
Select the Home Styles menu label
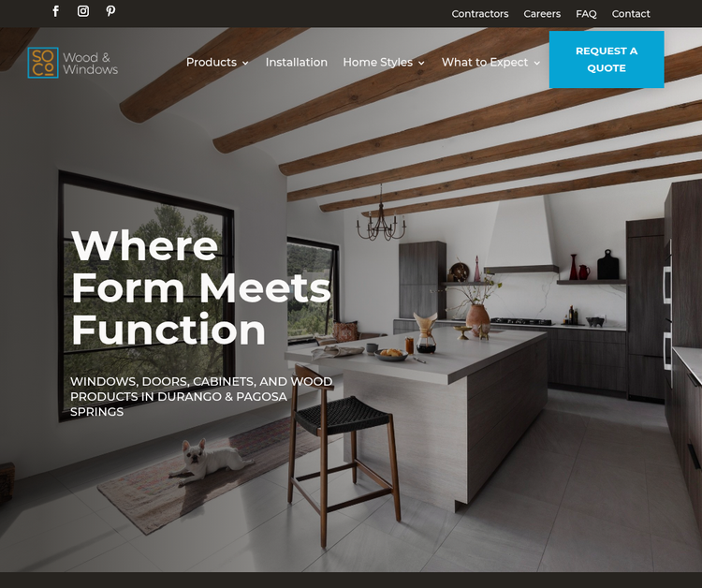tap(377, 62)
